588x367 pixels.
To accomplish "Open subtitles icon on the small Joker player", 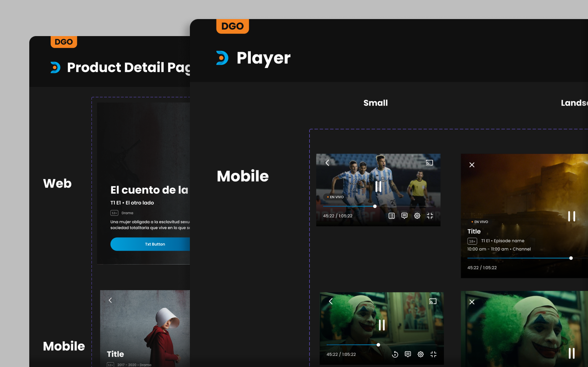I will [x=408, y=354].
